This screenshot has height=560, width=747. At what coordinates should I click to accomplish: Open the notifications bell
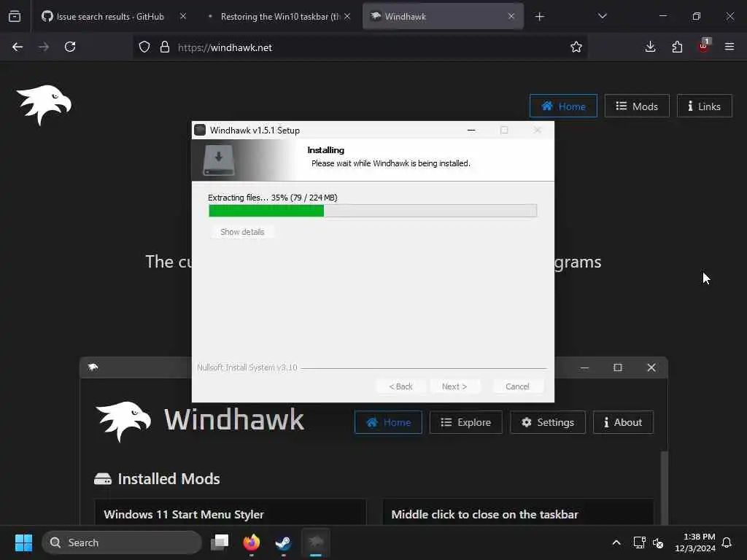pos(727,542)
